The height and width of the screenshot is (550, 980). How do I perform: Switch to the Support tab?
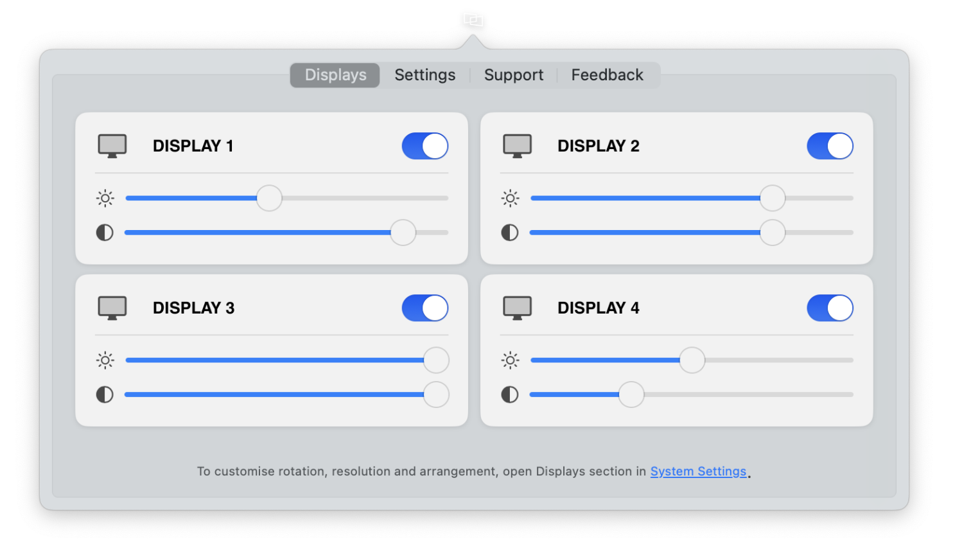[x=513, y=75]
